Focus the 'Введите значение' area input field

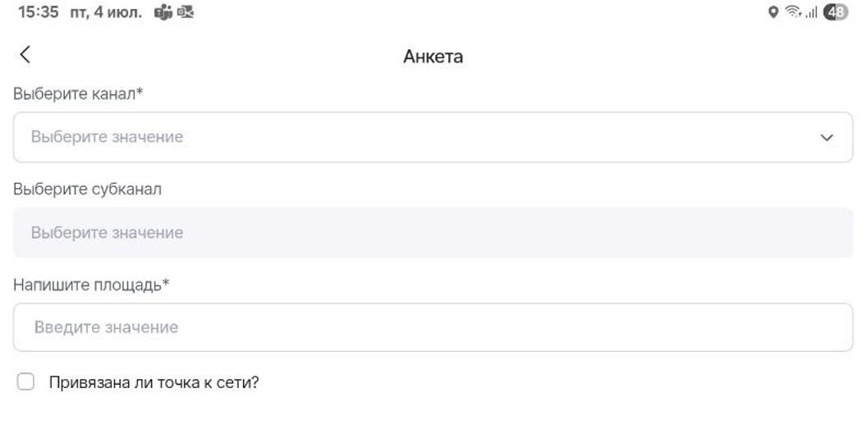point(433,327)
